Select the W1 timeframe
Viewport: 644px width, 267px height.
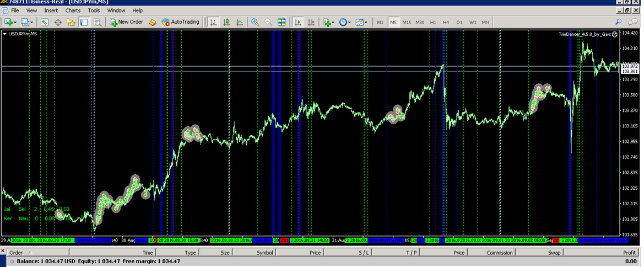473,22
